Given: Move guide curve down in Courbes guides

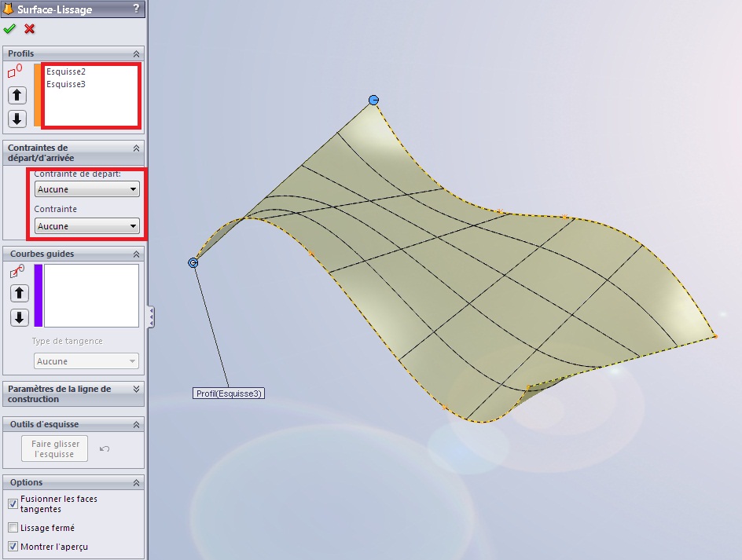Looking at the screenshot, I should coord(20,318).
